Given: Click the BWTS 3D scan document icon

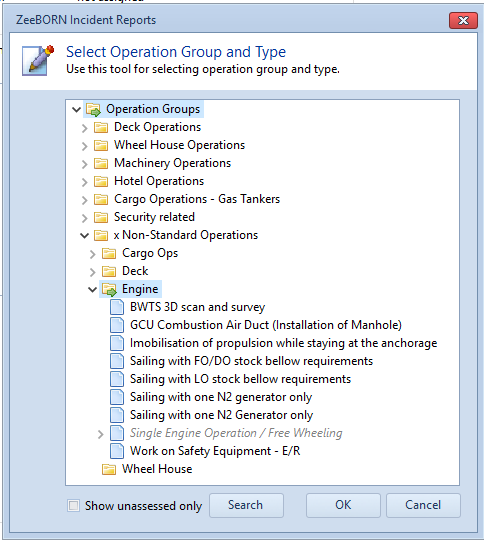Looking at the screenshot, I should click(117, 307).
